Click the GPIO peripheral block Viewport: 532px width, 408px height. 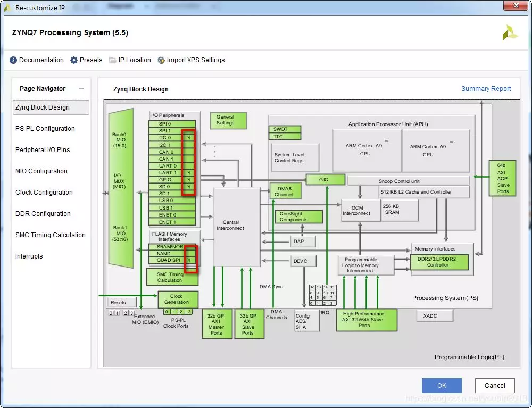172,180
